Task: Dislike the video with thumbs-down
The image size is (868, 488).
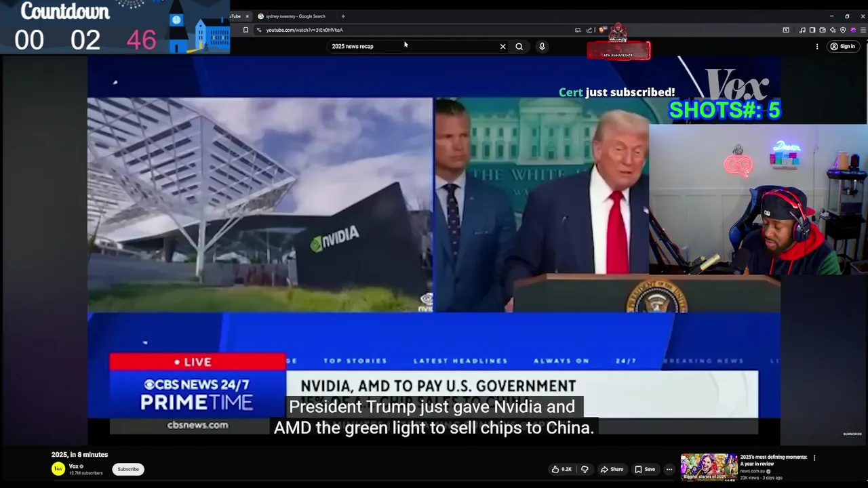Action: point(585,469)
